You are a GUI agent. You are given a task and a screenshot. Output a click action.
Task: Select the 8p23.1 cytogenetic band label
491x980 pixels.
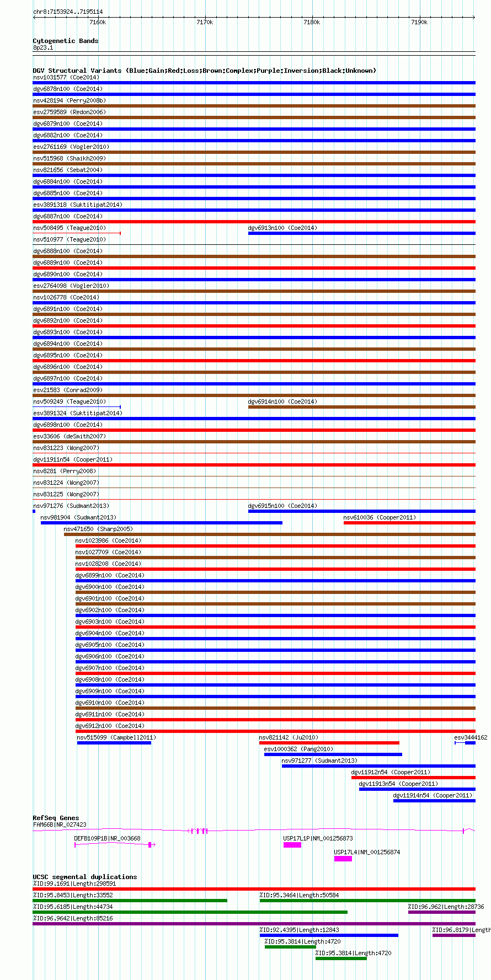(43, 48)
